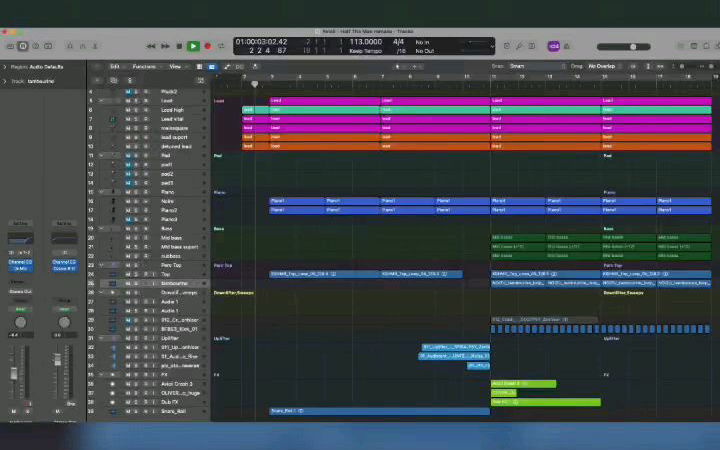Viewport: 720px width, 450px height.
Task: Toggle the Cycle loop button
Action: point(221,46)
